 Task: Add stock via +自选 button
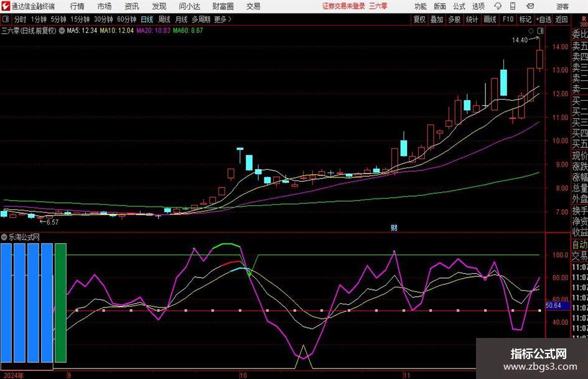point(543,19)
